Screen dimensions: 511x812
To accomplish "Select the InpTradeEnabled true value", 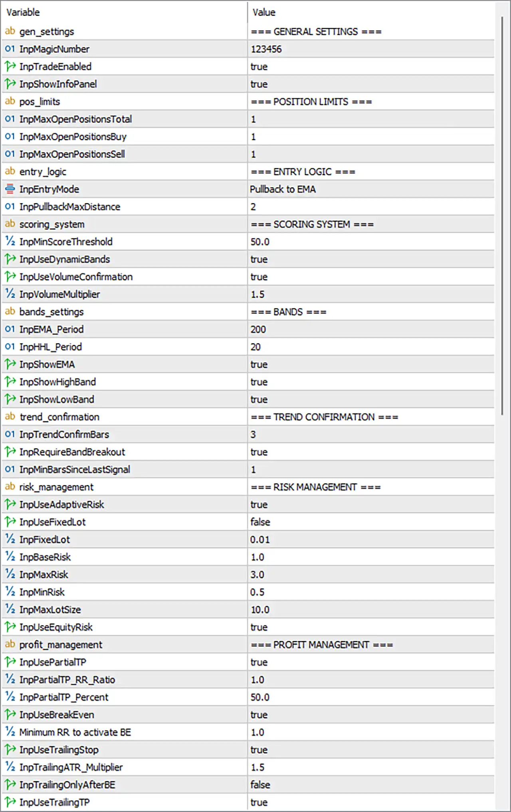I will [259, 67].
